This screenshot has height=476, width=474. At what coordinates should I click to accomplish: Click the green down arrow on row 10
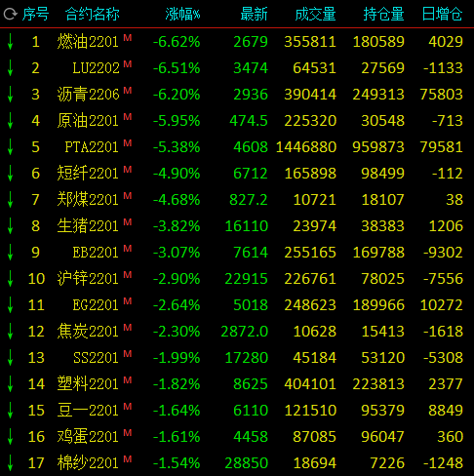(x=10, y=278)
